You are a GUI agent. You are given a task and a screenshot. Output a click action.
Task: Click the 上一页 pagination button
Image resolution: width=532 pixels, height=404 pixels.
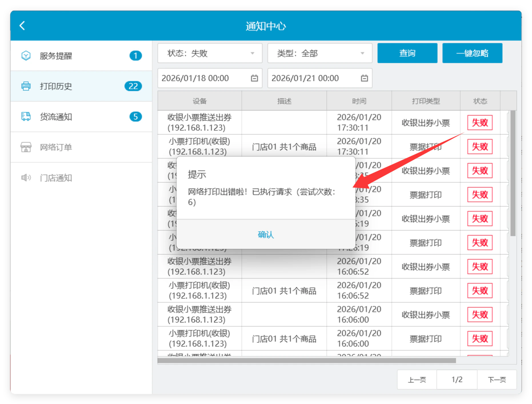click(417, 380)
